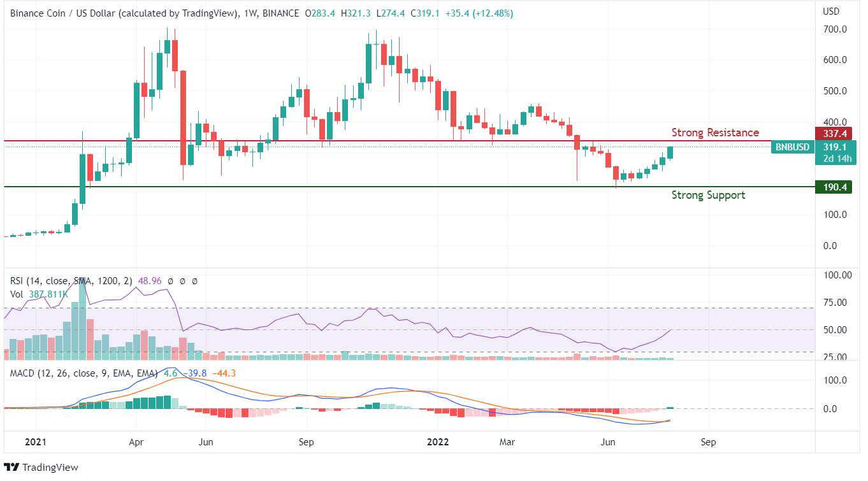The image size is (868, 481).
Task: Click the MACD value −39.8
Action: click(x=195, y=373)
